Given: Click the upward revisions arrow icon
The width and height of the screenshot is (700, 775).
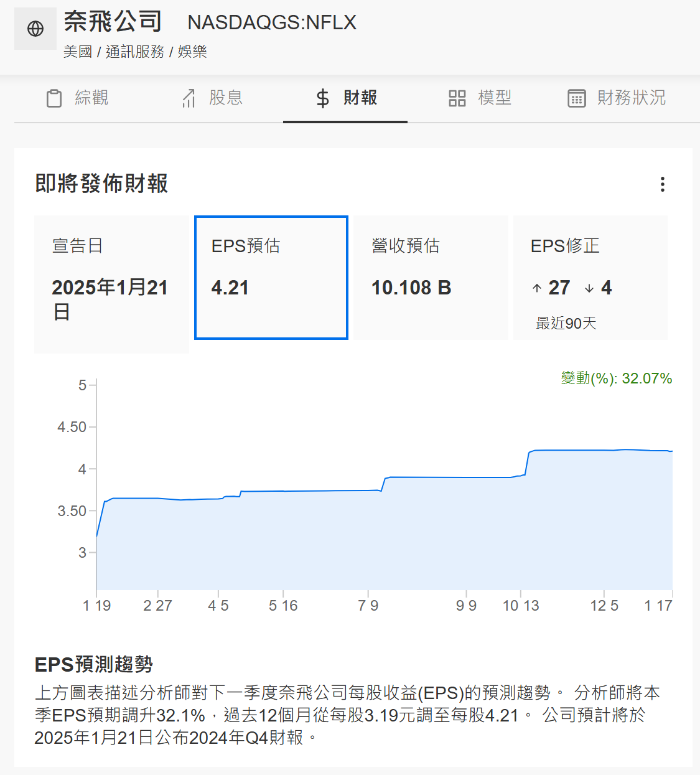Looking at the screenshot, I should tap(537, 288).
